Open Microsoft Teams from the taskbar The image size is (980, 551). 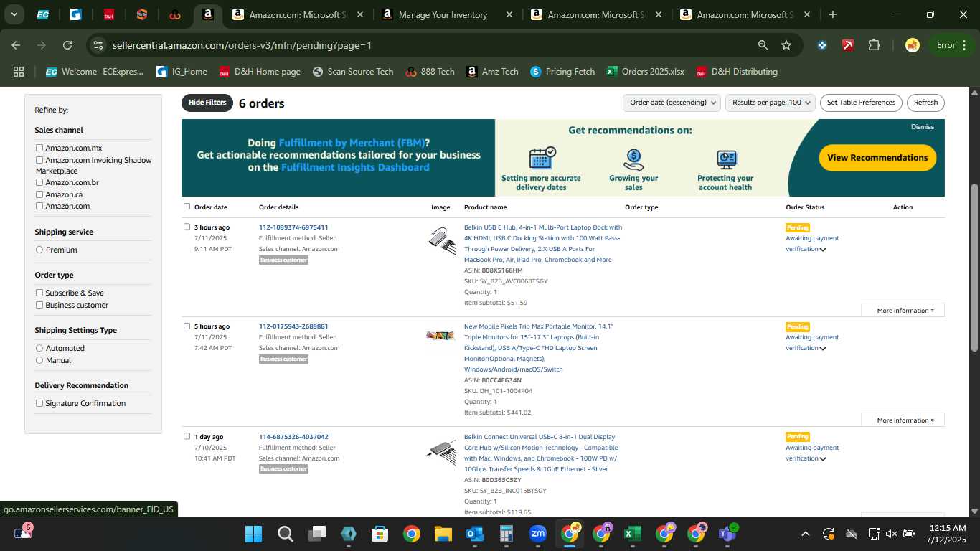727,534
